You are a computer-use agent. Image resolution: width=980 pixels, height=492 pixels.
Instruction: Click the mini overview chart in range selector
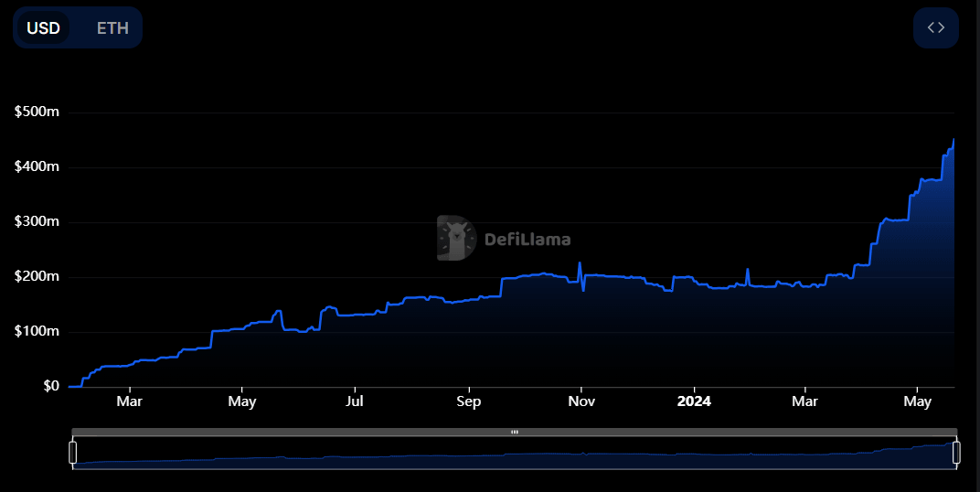515,453
